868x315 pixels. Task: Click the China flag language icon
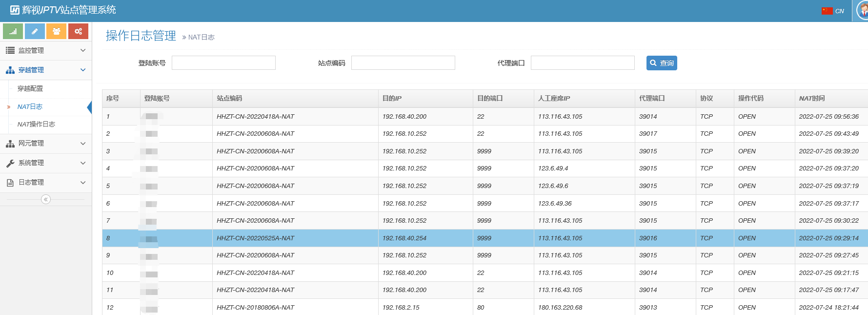click(827, 11)
